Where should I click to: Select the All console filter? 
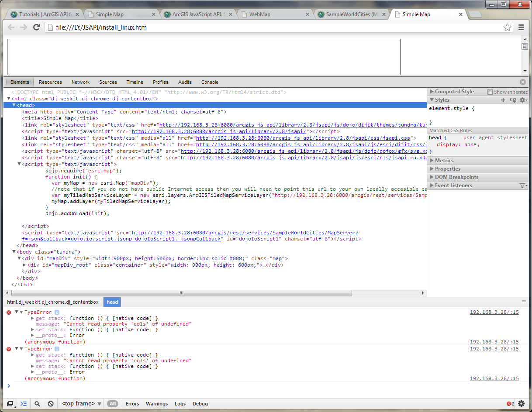pyautogui.click(x=113, y=404)
